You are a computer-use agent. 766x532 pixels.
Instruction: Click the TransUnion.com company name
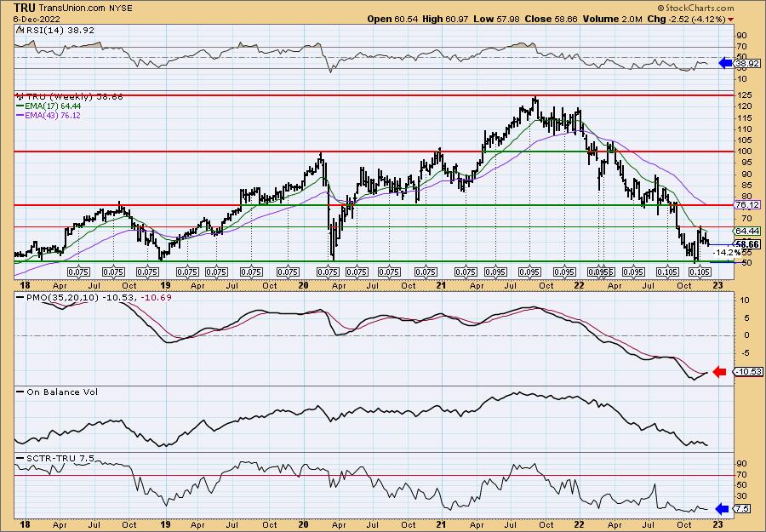(71, 8)
